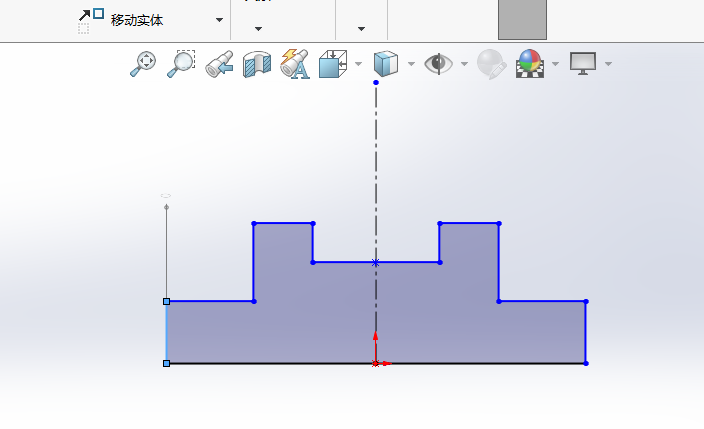Image resolution: width=704 pixels, height=429 pixels.
Task: Expand the Display Style dropdown arrow
Action: (411, 64)
